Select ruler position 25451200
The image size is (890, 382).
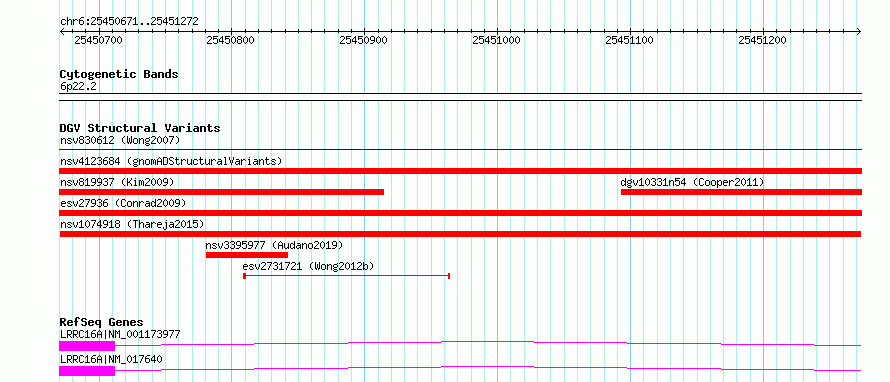pyautogui.click(x=762, y=40)
